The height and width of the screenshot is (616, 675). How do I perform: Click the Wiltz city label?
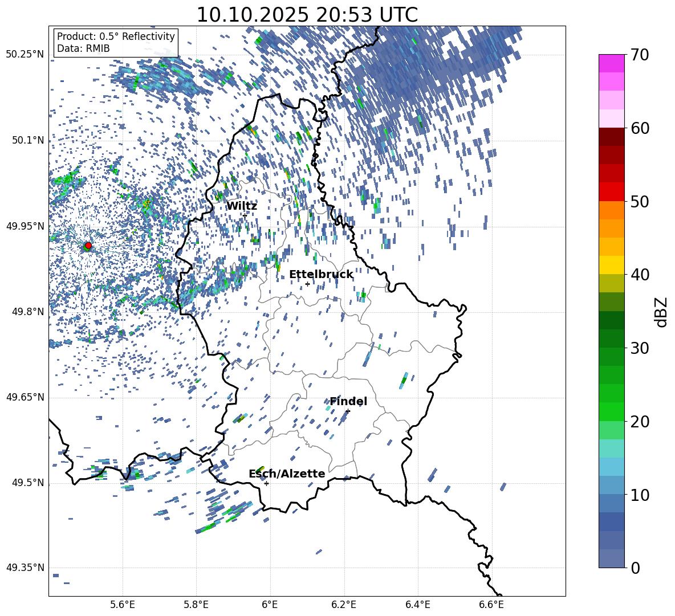point(242,206)
